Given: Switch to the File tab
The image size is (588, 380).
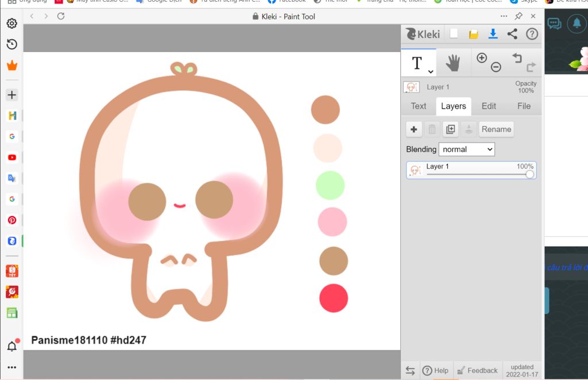Looking at the screenshot, I should click(524, 106).
